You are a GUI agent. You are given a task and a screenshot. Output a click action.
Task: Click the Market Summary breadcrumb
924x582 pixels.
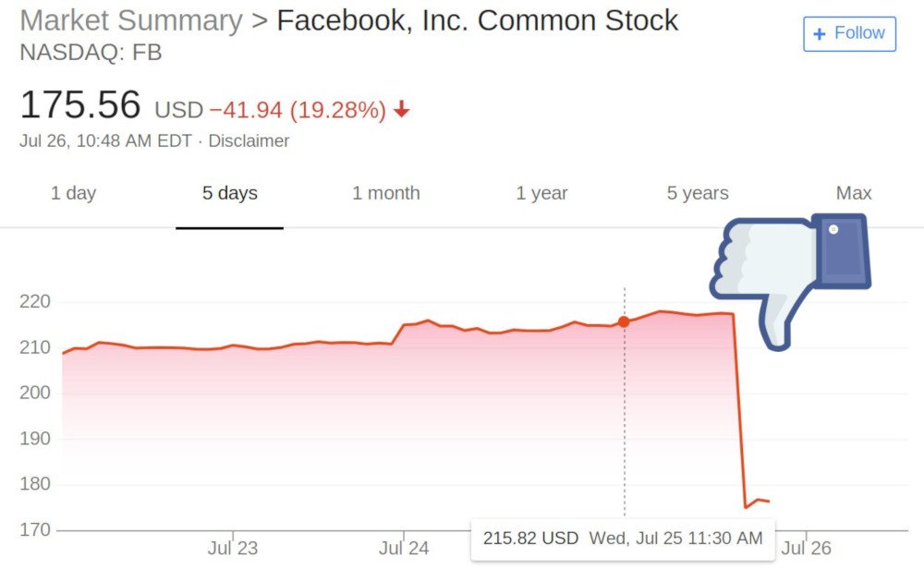131,20
